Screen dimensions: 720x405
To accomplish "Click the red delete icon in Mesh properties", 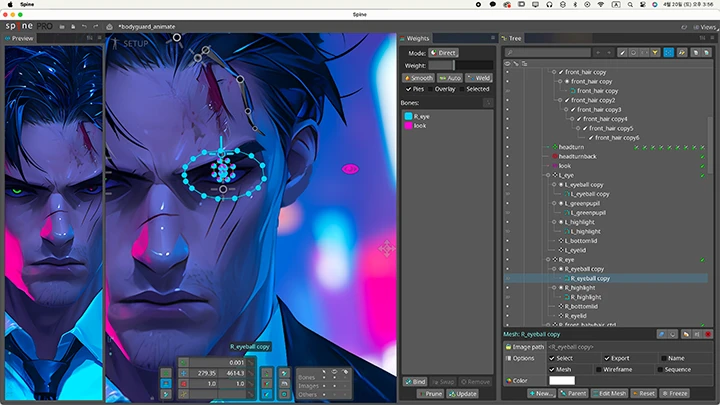I will [708, 334].
